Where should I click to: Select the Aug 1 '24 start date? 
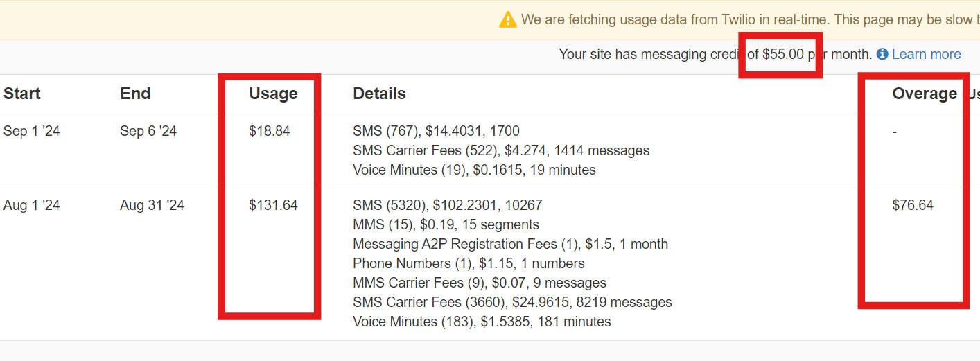tap(32, 205)
